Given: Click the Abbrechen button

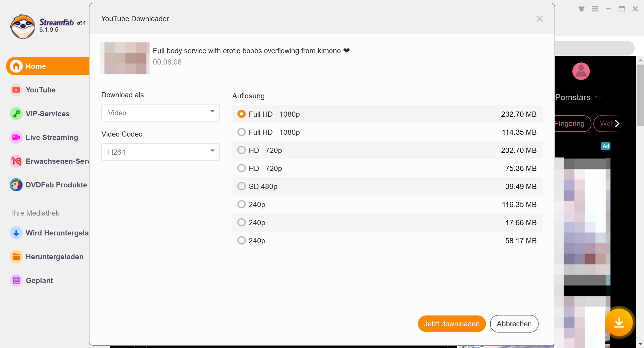Looking at the screenshot, I should 514,324.
